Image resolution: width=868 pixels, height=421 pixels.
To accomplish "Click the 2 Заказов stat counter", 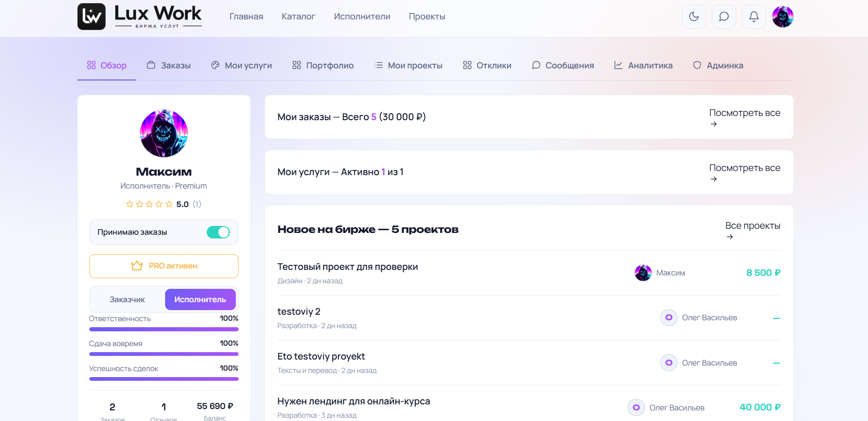I will click(x=112, y=411).
